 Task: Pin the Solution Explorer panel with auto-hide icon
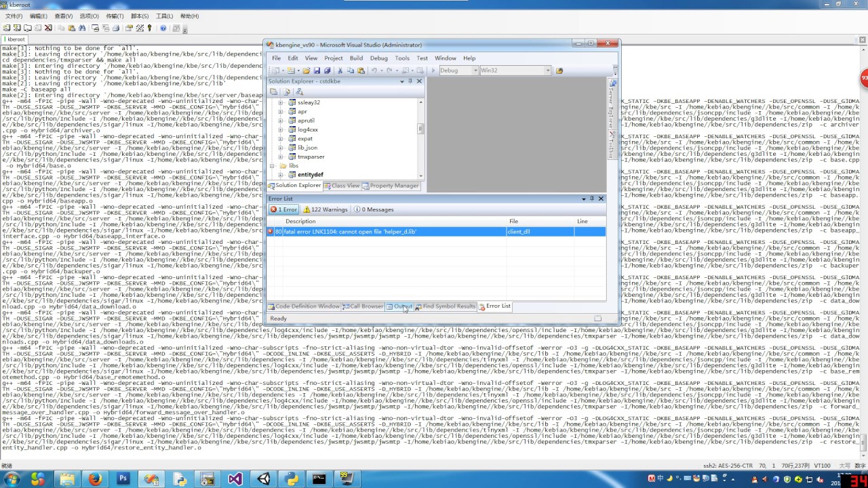point(410,81)
